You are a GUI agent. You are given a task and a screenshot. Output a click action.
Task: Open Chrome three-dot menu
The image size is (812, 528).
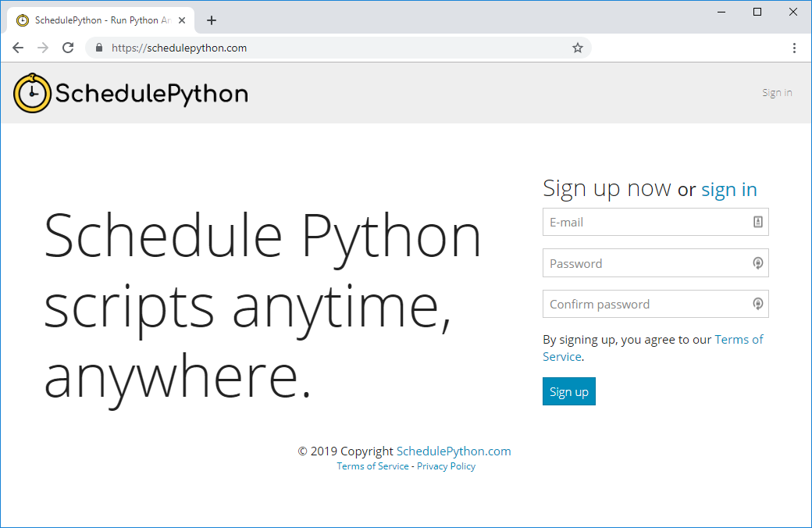point(794,48)
